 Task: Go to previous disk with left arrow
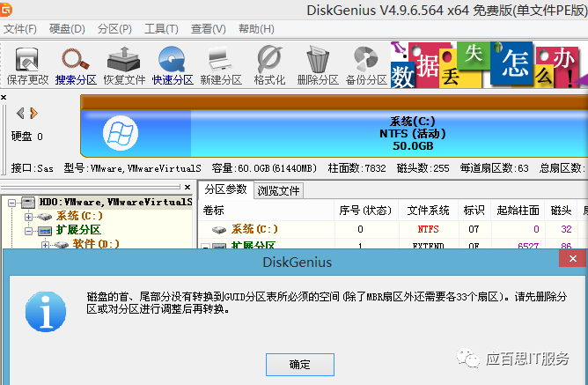(20, 113)
